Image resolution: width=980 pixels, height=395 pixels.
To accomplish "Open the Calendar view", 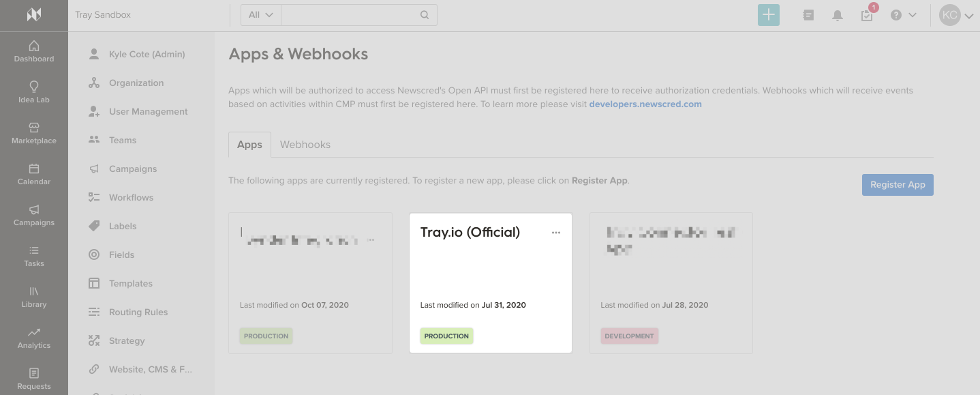I will coord(33,175).
